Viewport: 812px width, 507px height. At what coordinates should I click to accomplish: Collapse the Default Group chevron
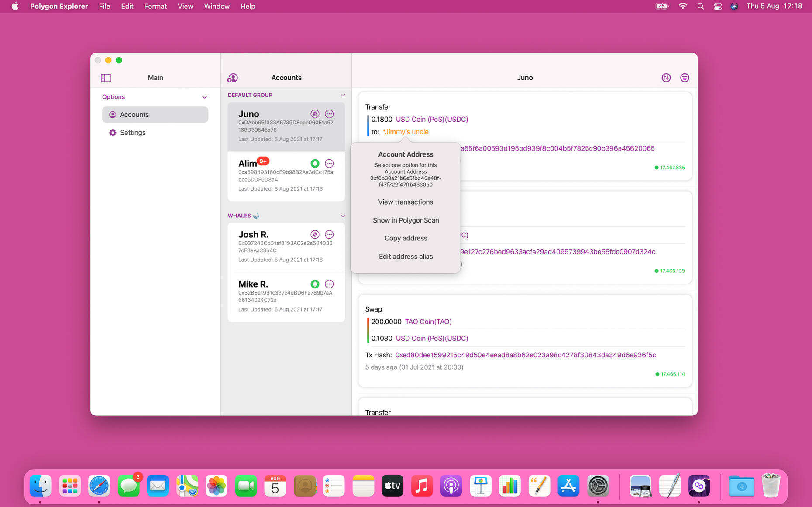(x=343, y=95)
